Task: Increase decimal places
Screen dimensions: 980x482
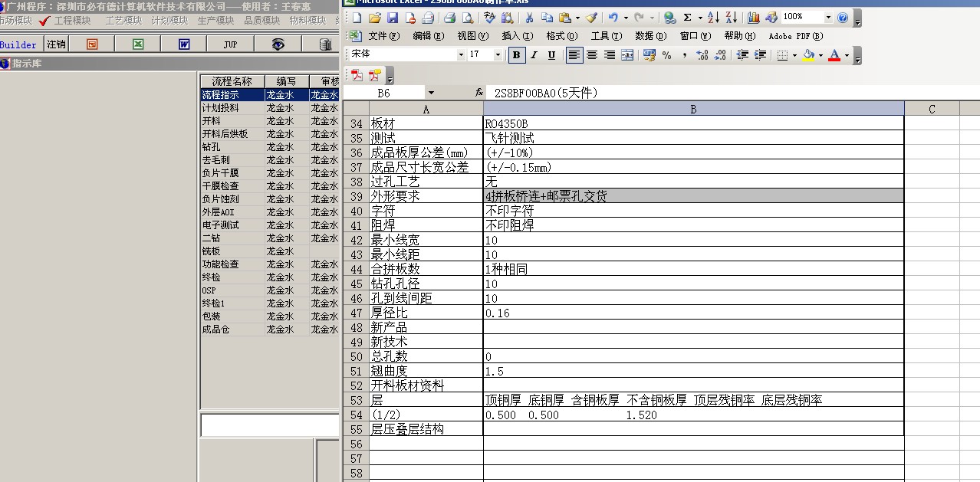Action: (702, 54)
